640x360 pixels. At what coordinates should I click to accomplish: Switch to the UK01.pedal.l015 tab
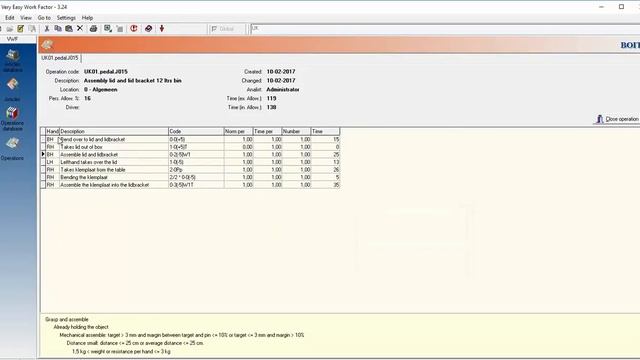coord(60,58)
